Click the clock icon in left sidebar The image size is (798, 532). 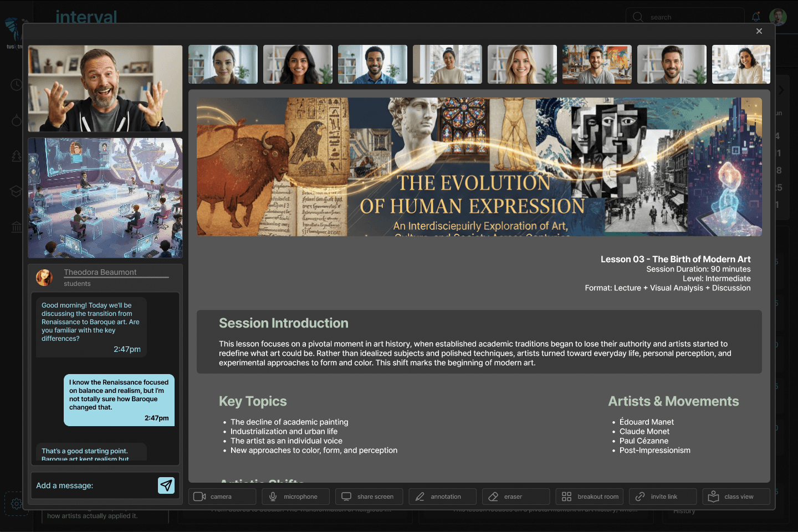point(17,85)
